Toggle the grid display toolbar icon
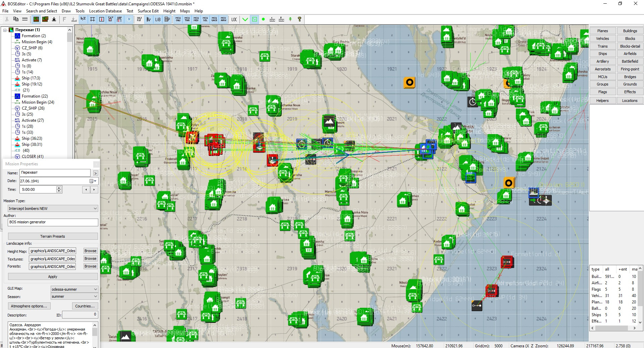644x348 pixels. (92, 19)
